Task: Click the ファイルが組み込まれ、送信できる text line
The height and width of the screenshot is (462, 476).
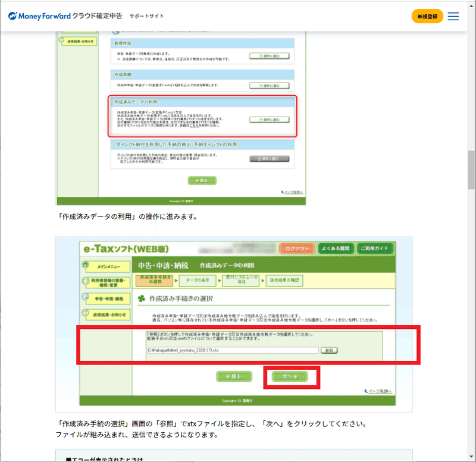Action: [137, 435]
